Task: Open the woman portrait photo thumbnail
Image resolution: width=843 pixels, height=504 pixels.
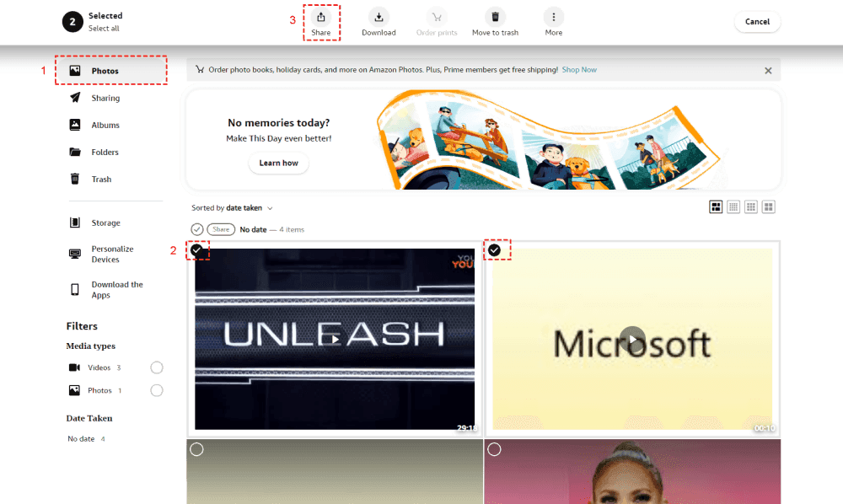Action: [x=632, y=472]
